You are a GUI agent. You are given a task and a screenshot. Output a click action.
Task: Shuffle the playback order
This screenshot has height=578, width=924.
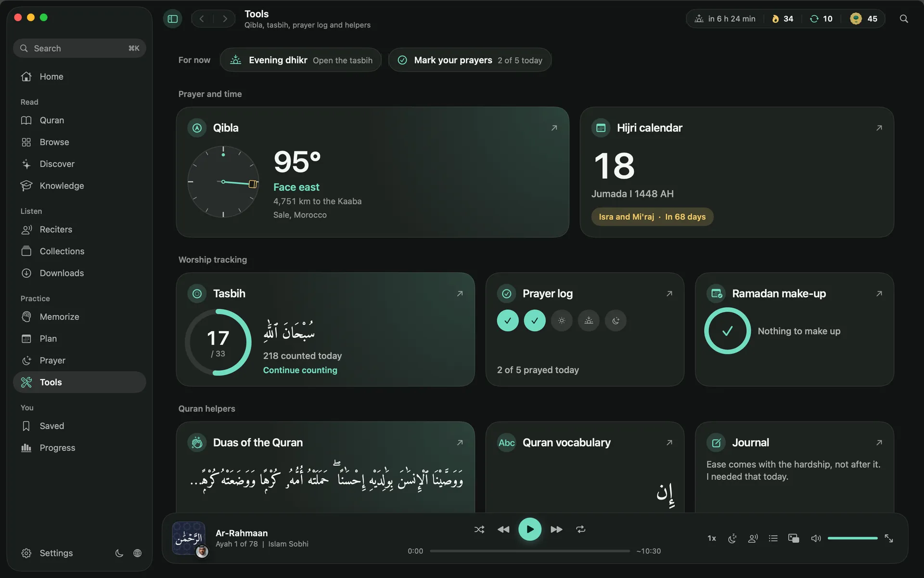click(x=479, y=529)
